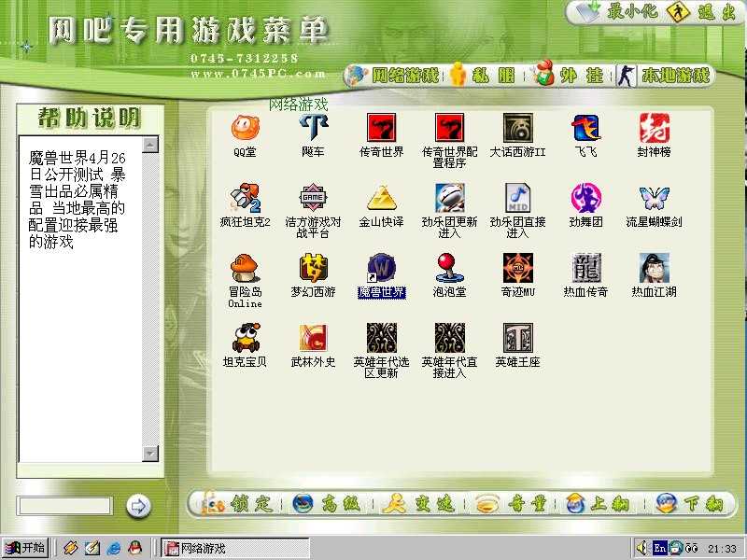The image size is (747, 560).
Task: Launch the QQ堂 game icon
Action: click(x=246, y=128)
